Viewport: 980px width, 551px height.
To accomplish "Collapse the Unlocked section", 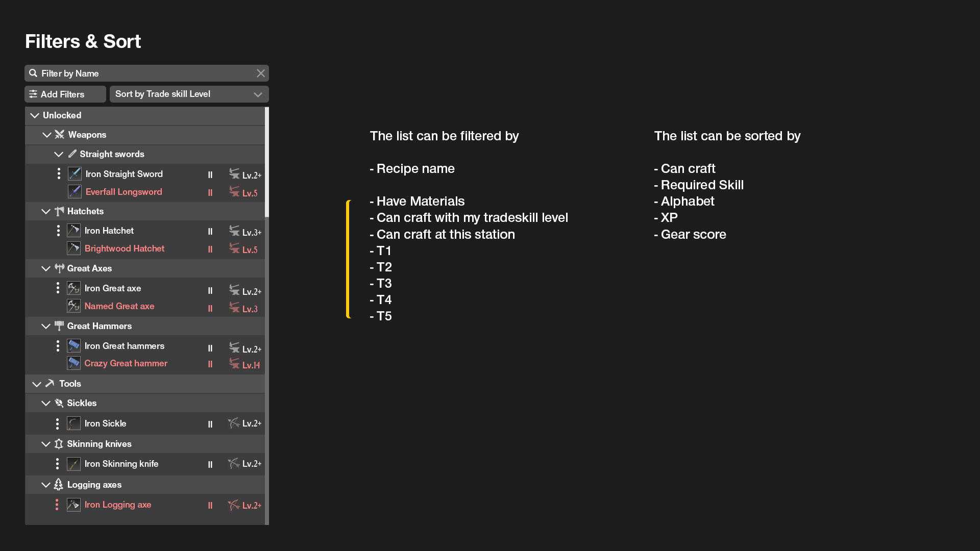I will click(35, 115).
